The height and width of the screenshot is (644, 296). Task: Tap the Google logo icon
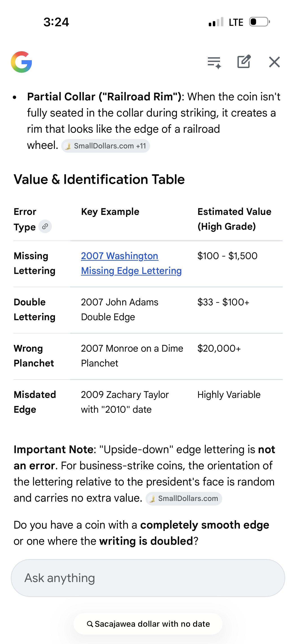(x=22, y=62)
